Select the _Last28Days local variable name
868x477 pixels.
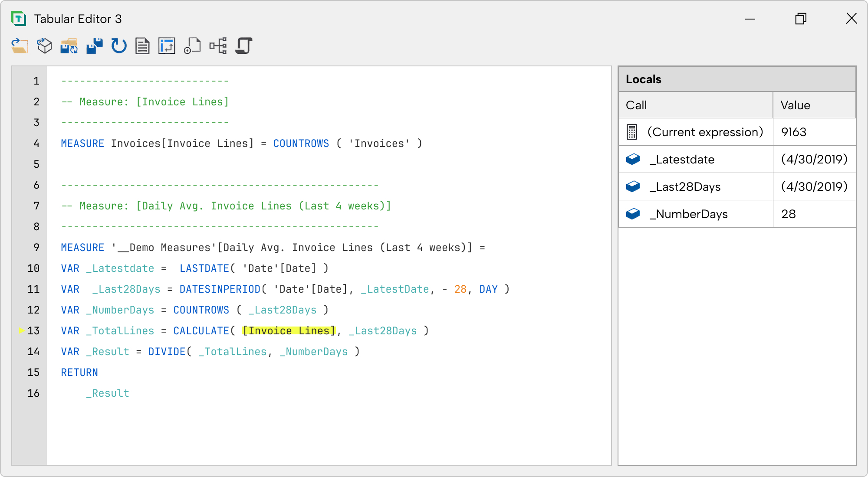685,187
